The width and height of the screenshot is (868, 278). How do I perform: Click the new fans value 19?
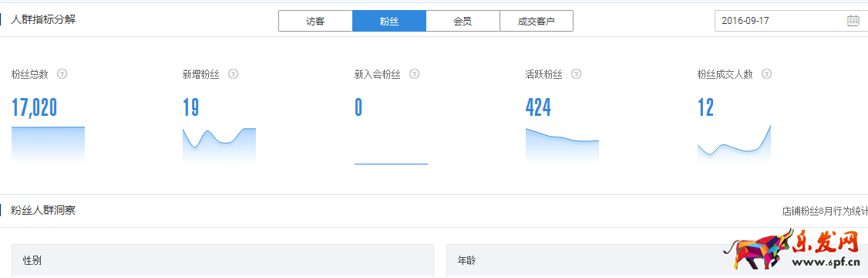pyautogui.click(x=191, y=107)
